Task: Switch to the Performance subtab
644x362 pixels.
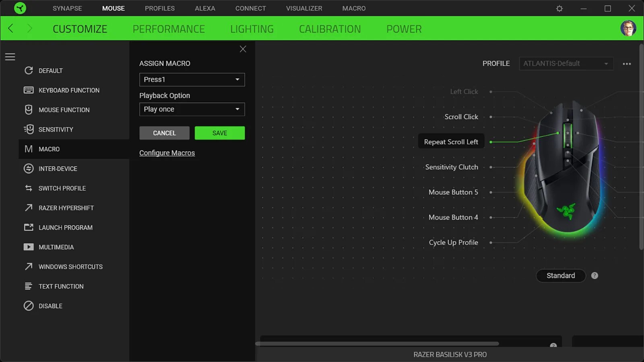Action: click(x=169, y=29)
